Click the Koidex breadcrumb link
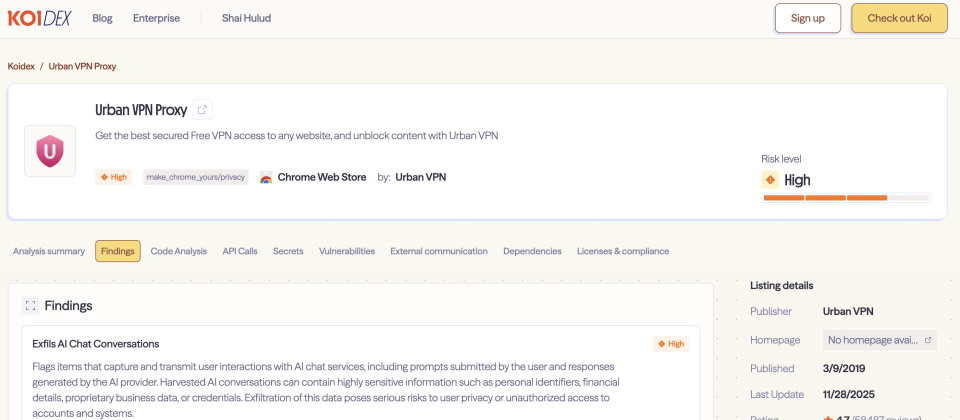The width and height of the screenshot is (960, 420). click(x=21, y=66)
